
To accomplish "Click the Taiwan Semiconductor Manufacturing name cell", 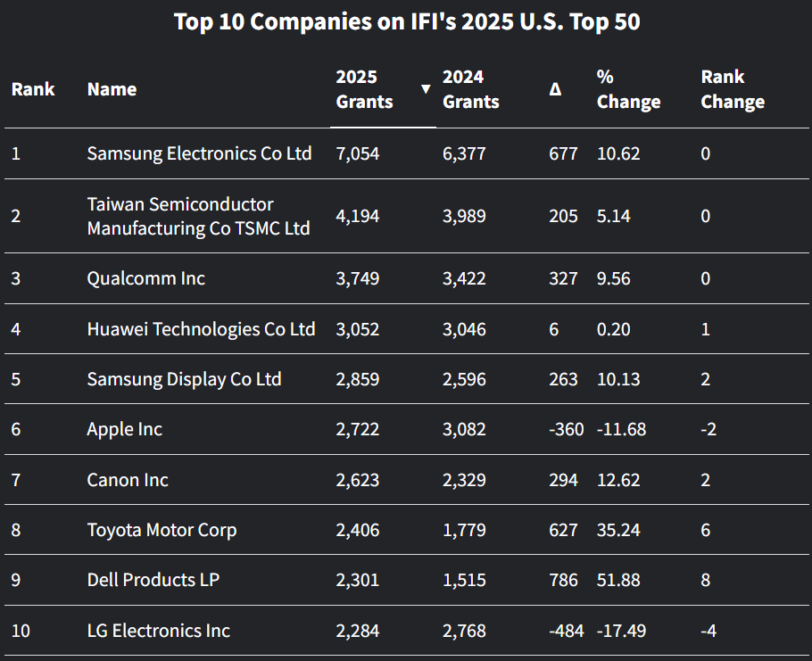I will pos(198,217).
